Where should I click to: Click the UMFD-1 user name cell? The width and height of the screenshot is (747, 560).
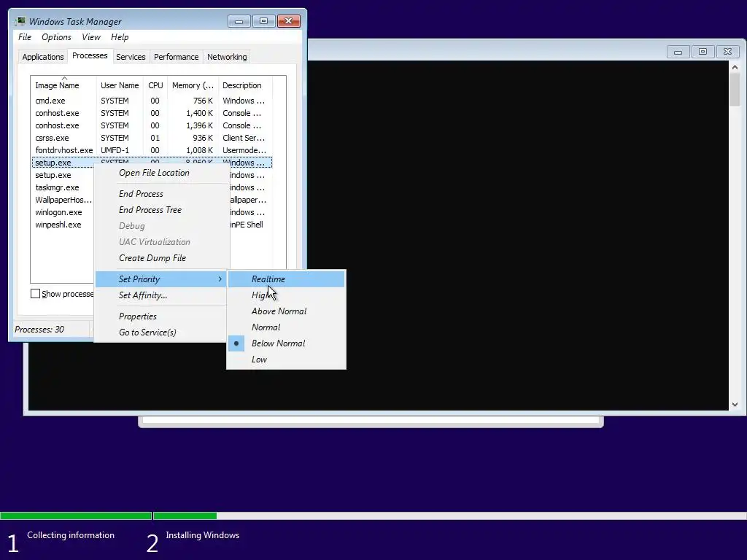coord(115,150)
